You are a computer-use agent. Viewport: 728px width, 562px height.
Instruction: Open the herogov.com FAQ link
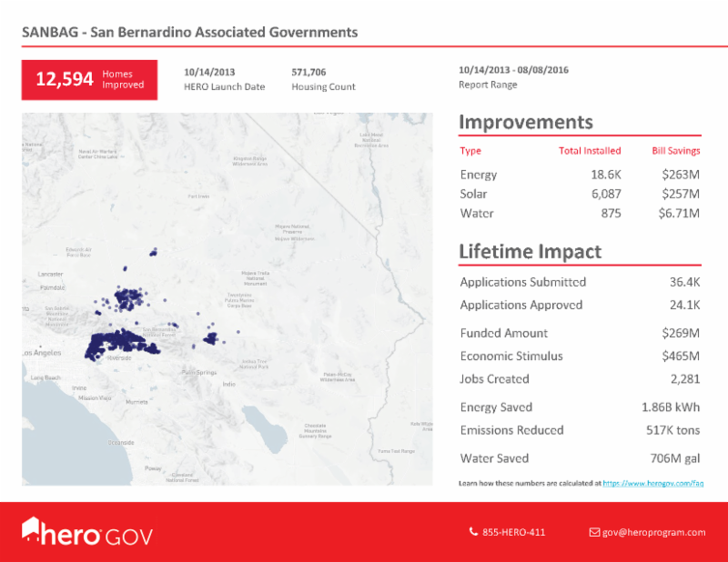(652, 484)
